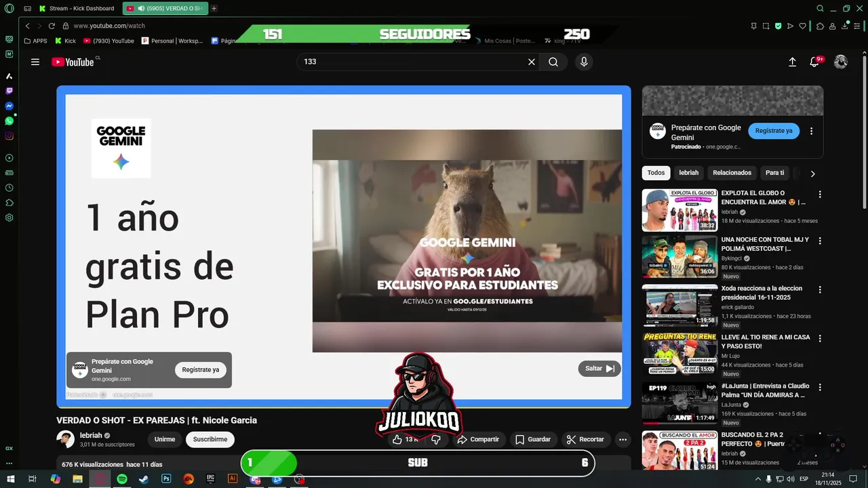Select the lebriah filter chip
This screenshot has height=488, width=868.
[688, 173]
